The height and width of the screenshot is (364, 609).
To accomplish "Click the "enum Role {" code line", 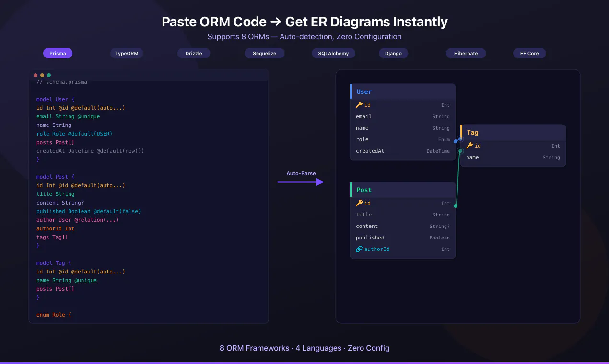I will 54,315.
